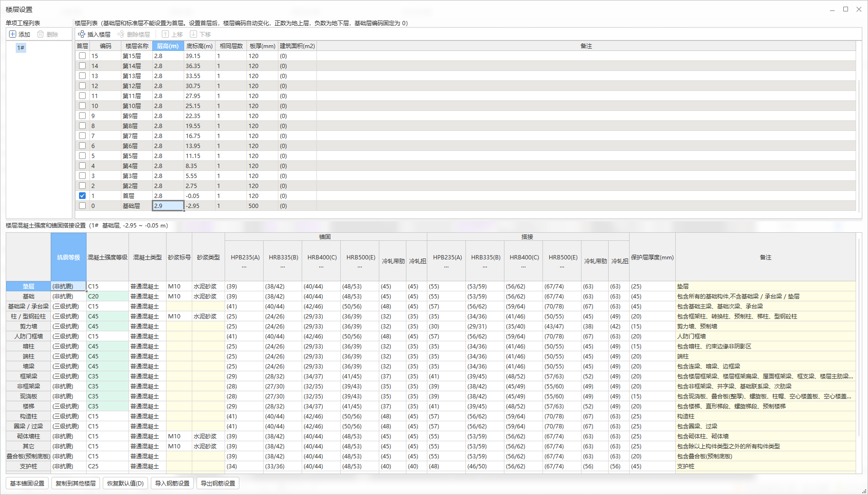Open the HRB500(E) lap splice ellipsis expander
Screen dimensions: 868x495
pyautogui.click(x=562, y=267)
